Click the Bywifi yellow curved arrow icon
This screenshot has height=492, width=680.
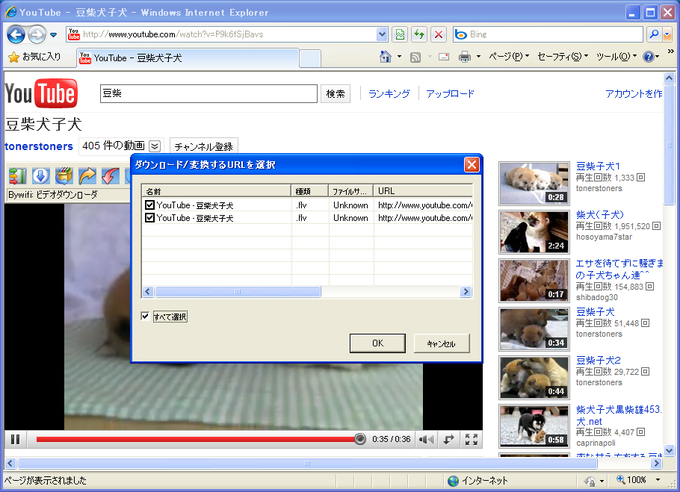point(87,176)
